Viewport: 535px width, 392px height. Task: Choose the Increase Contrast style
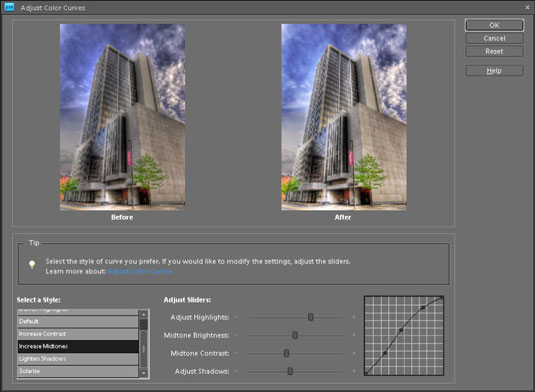pyautogui.click(x=78, y=334)
